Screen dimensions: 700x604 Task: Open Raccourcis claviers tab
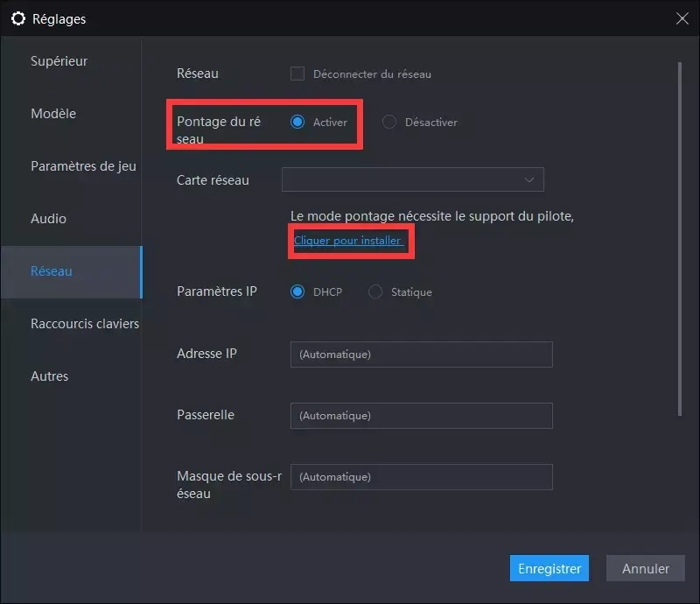(85, 324)
